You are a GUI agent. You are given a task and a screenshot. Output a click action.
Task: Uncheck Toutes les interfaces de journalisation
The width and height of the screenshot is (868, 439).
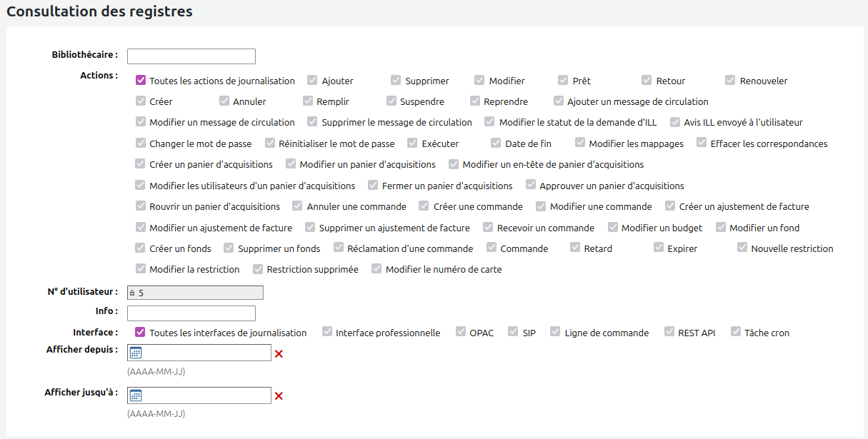point(141,333)
